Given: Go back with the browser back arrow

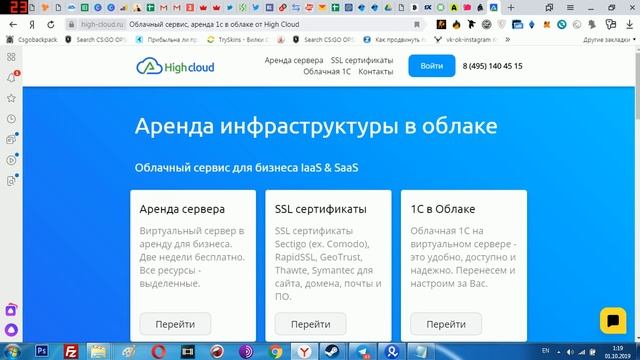Looking at the screenshot, I should tap(13, 24).
